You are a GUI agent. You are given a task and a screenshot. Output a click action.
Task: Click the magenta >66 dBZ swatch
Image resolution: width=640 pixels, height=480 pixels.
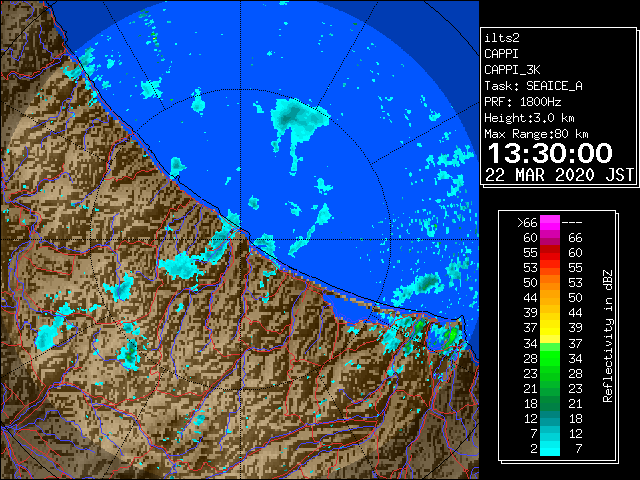click(x=550, y=222)
